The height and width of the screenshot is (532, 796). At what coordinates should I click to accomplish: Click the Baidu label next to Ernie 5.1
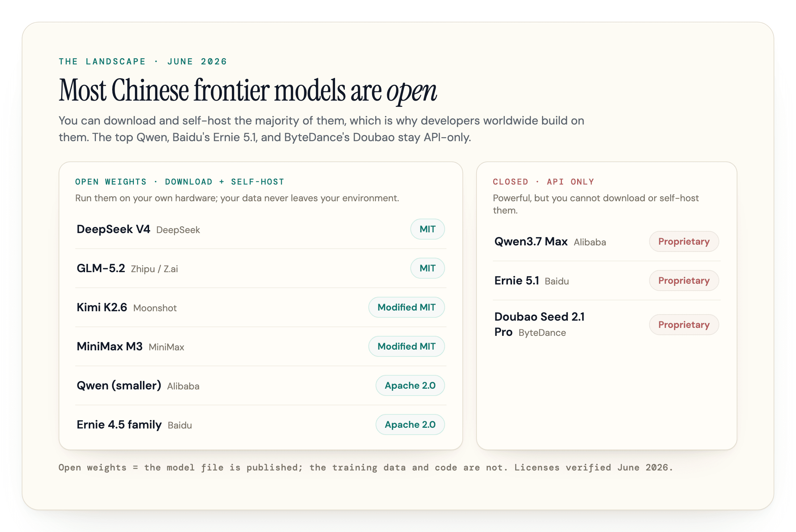pos(557,281)
